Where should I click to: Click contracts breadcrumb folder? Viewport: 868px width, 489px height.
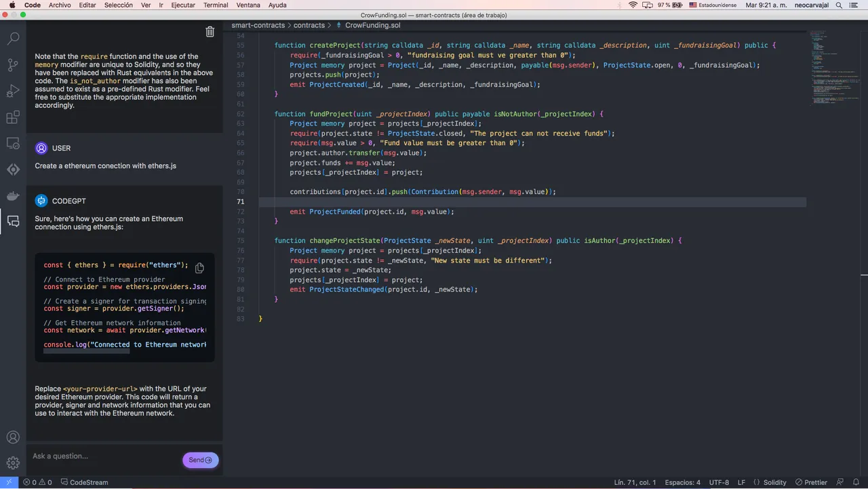[309, 25]
